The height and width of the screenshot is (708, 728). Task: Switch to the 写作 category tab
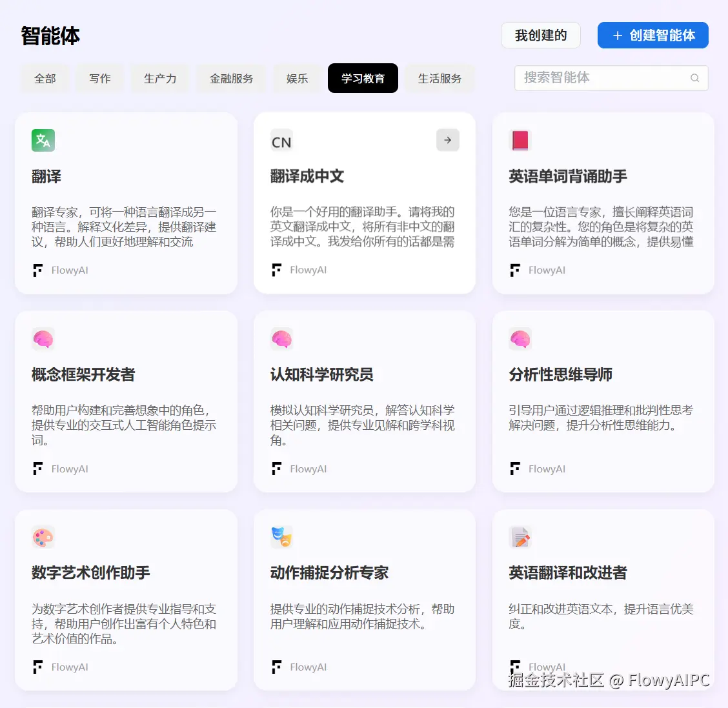(100, 79)
